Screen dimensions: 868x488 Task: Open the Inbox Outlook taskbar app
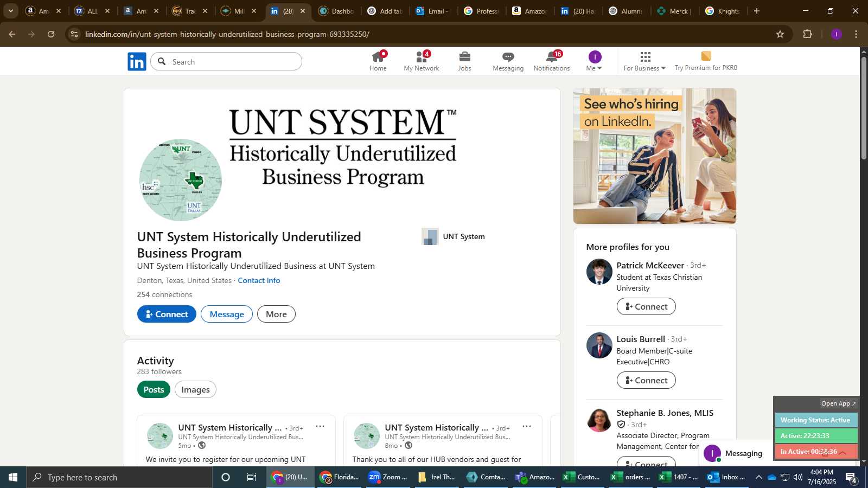click(726, 477)
